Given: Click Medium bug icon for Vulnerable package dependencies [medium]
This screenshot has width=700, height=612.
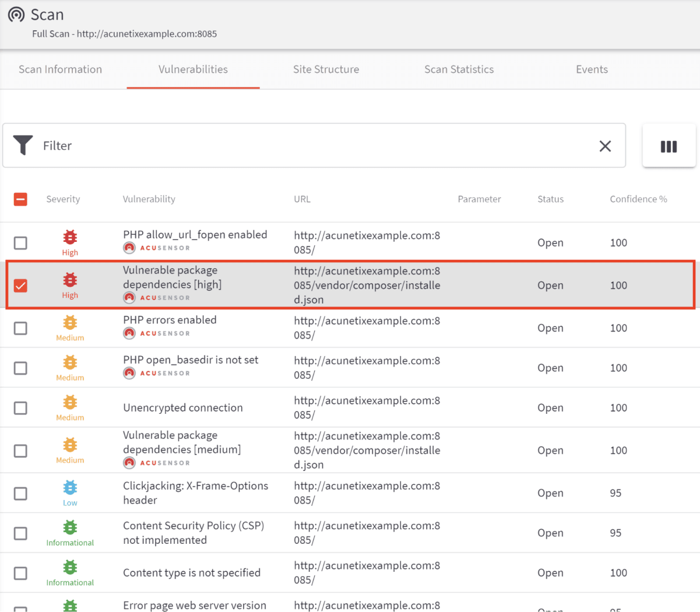Looking at the screenshot, I should point(70,445).
